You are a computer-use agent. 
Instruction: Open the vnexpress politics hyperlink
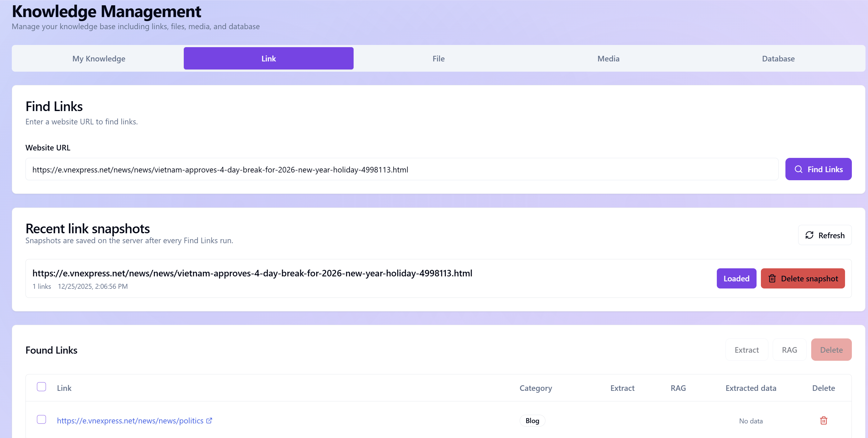pos(130,421)
